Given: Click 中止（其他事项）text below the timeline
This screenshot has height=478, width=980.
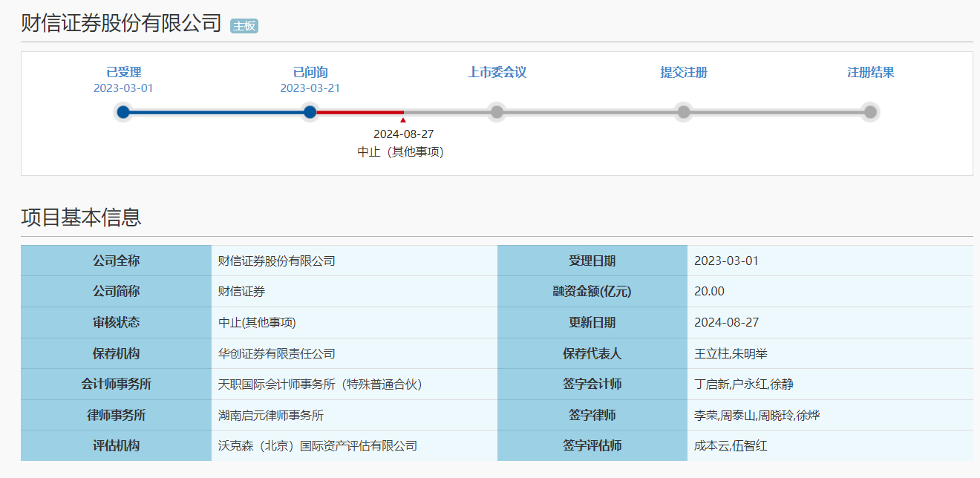Looking at the screenshot, I should [401, 151].
